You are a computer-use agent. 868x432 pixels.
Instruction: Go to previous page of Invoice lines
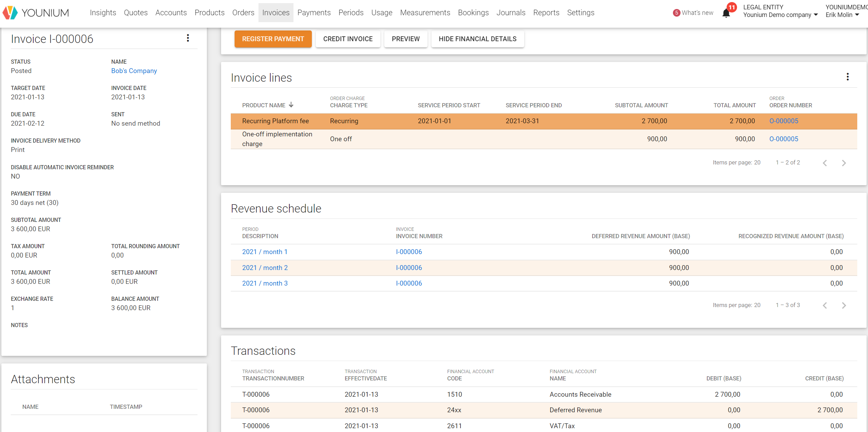[825, 163]
